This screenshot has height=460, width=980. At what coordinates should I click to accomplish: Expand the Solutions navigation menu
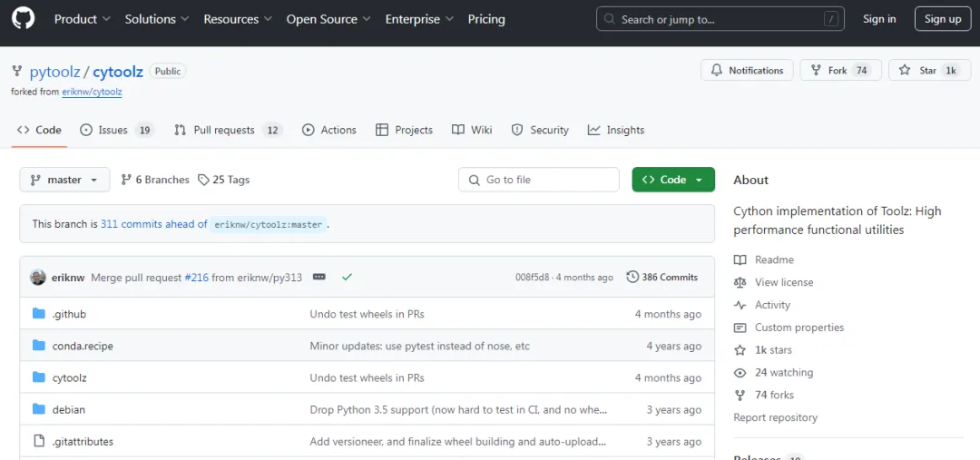coord(157,19)
